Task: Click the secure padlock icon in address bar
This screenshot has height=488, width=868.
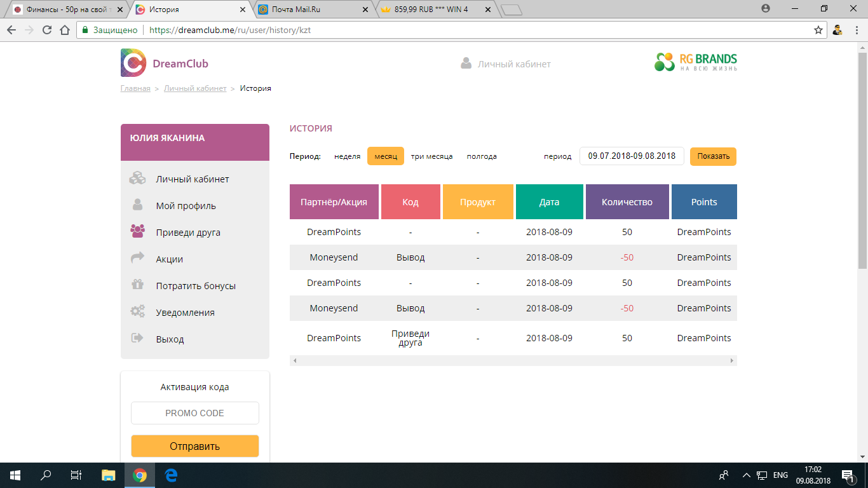Action: coord(85,30)
